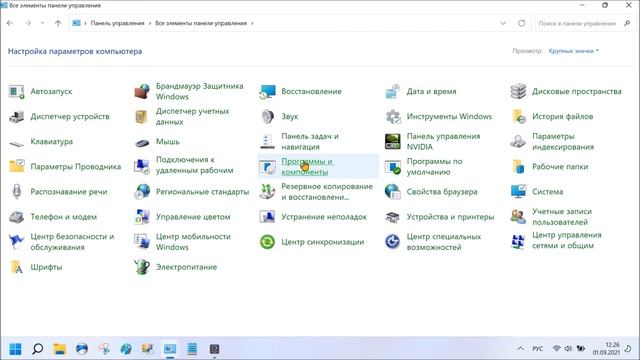
Task: Go forward with the Forward arrow
Action: click(x=28, y=23)
